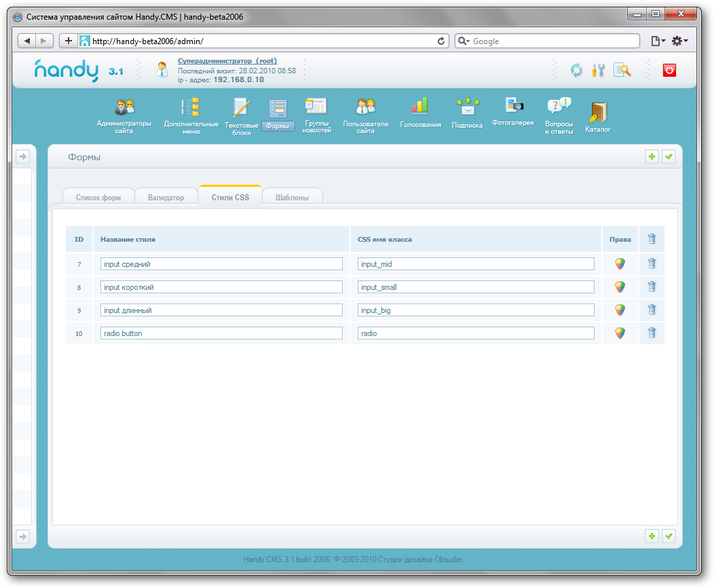Expand left sidebar with top arrow
Screen dimensions: 714x588
point(22,157)
